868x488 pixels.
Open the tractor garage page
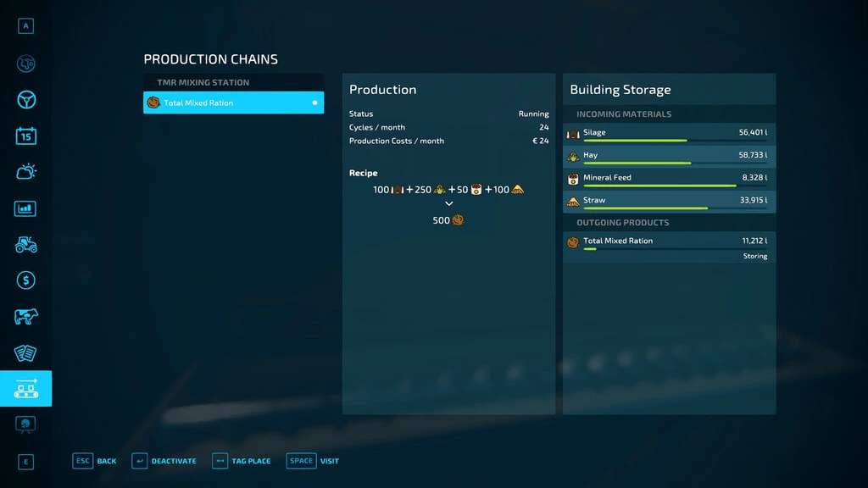[x=25, y=244]
